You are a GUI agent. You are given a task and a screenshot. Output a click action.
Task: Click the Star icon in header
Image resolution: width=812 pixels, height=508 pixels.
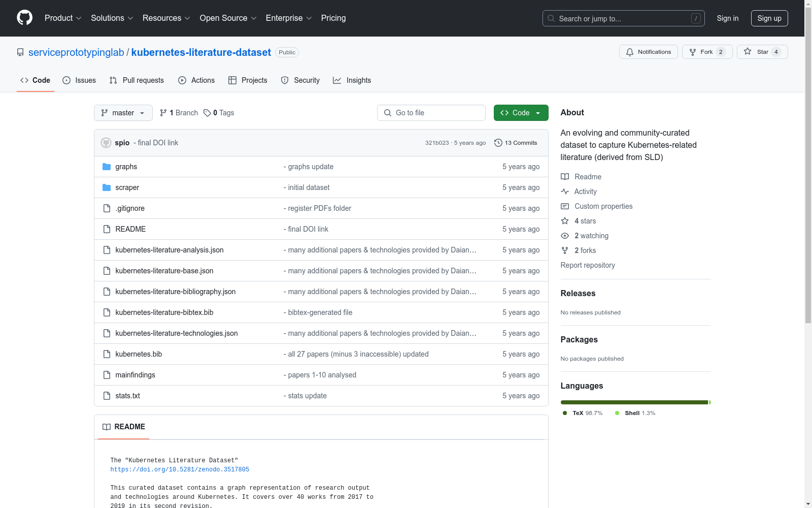[x=748, y=51]
